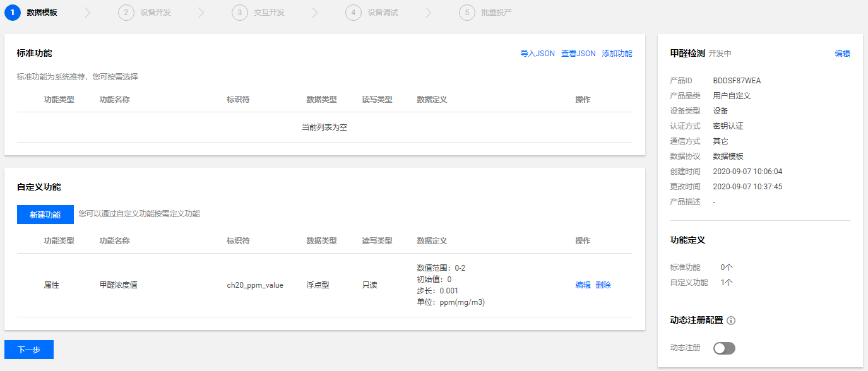868x371 pixels.
Task: Click 编辑 in the 甲醛检测 panel
Action: [842, 54]
